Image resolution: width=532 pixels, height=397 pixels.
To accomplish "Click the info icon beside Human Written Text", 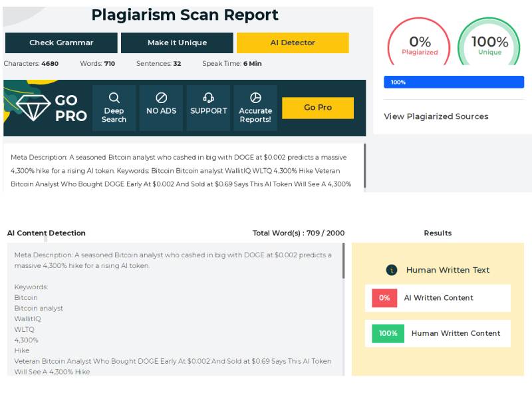I will coord(392,270).
